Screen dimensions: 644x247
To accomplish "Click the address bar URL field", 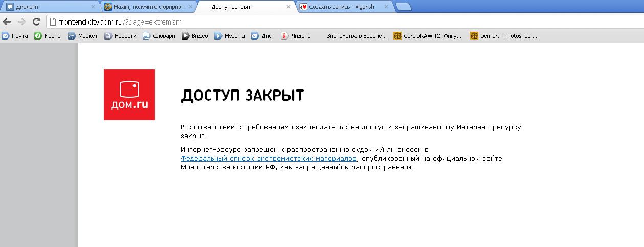I will (x=307, y=22).
